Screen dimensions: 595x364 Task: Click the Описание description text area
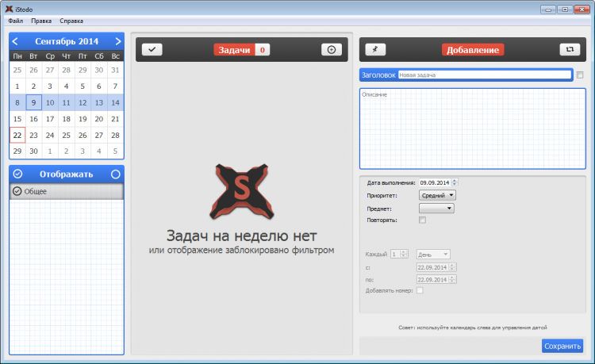point(473,128)
